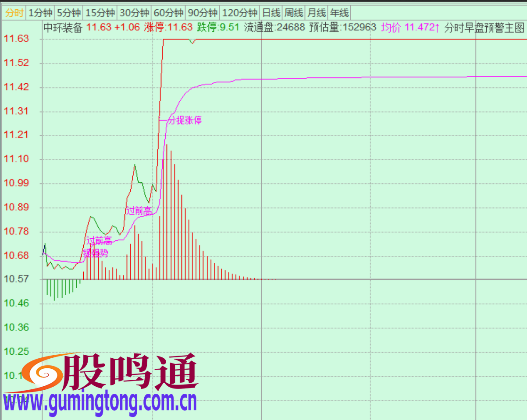Open the 年线 yearly chart tab
The height and width of the screenshot is (420, 527).
338,13
